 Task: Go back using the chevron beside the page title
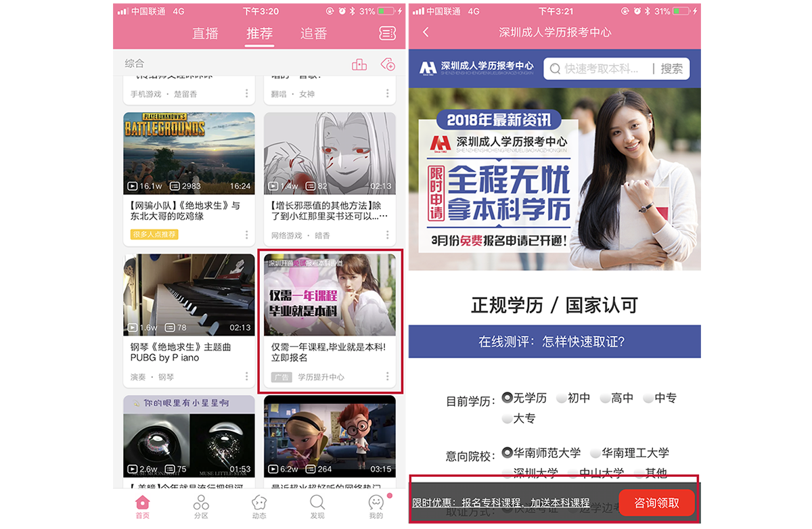426,32
